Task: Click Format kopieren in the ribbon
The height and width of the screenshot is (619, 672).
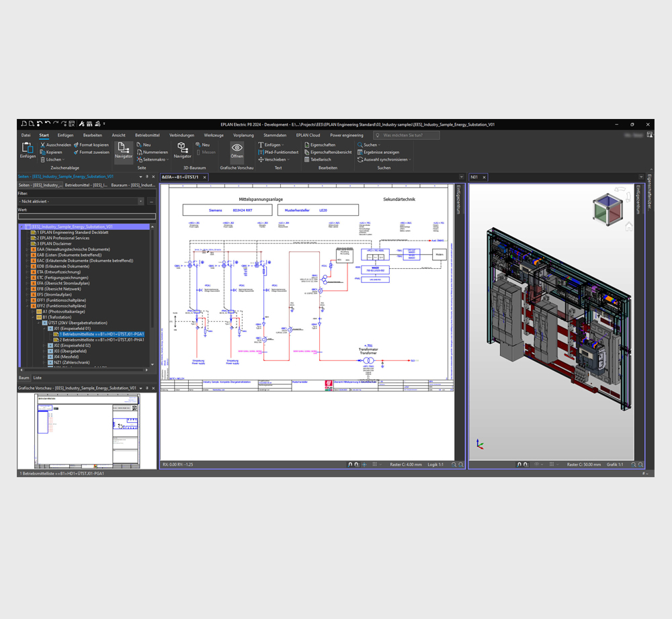Action: click(x=91, y=145)
